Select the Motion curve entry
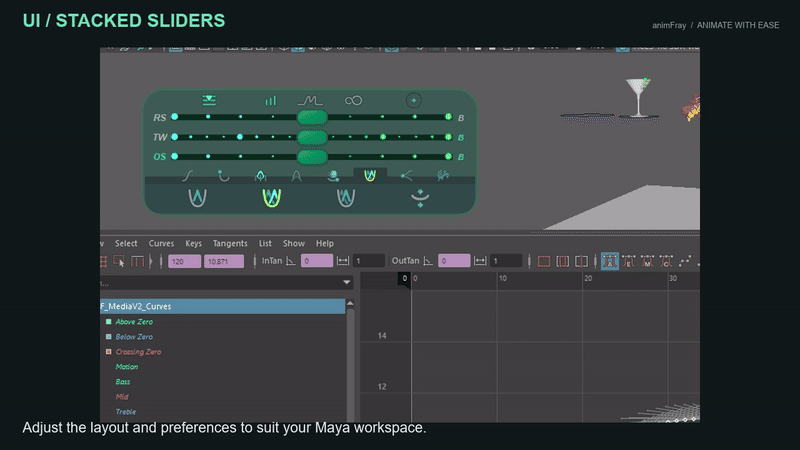 [x=127, y=367]
